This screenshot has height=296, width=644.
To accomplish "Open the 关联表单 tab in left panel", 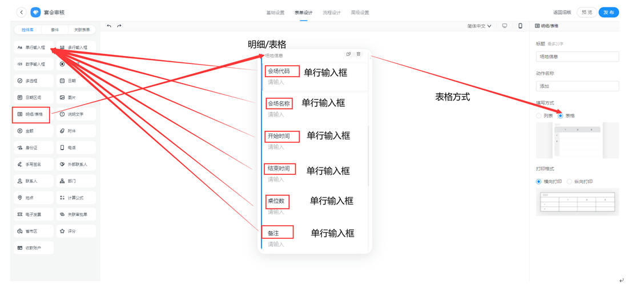I will pos(82,30).
